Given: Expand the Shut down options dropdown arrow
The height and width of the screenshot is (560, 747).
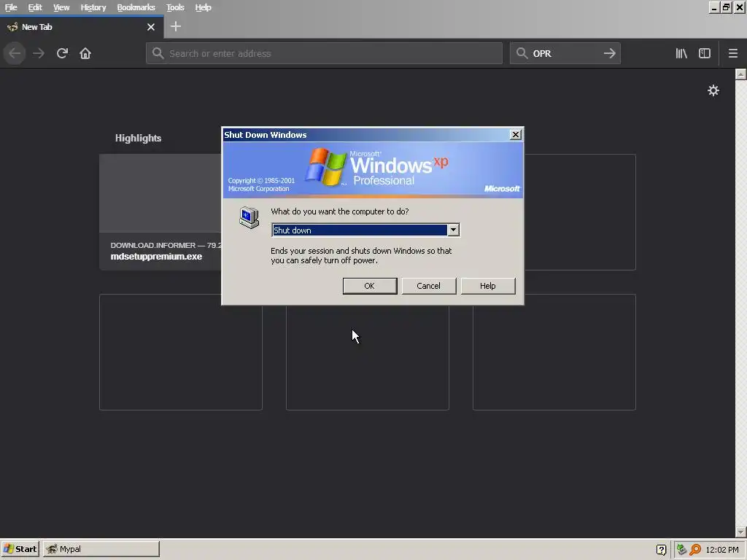Looking at the screenshot, I should point(453,230).
